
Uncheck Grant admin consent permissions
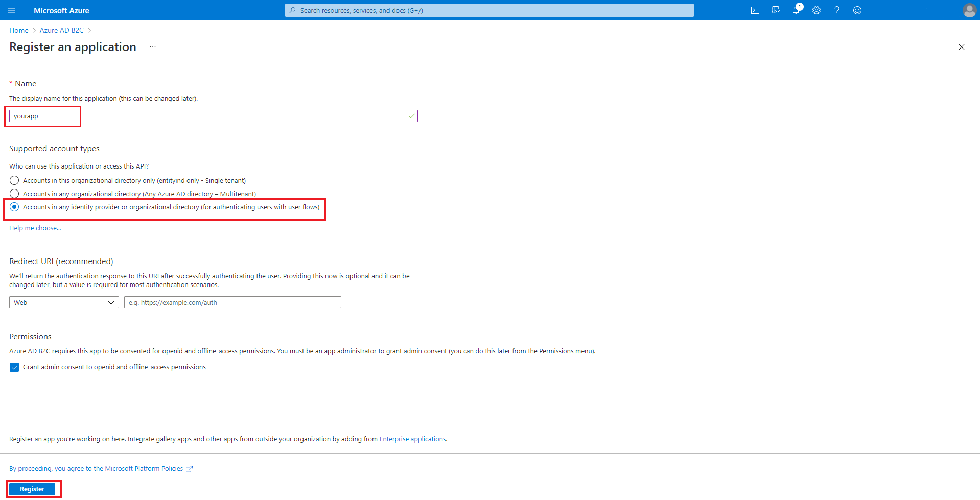[x=14, y=367]
